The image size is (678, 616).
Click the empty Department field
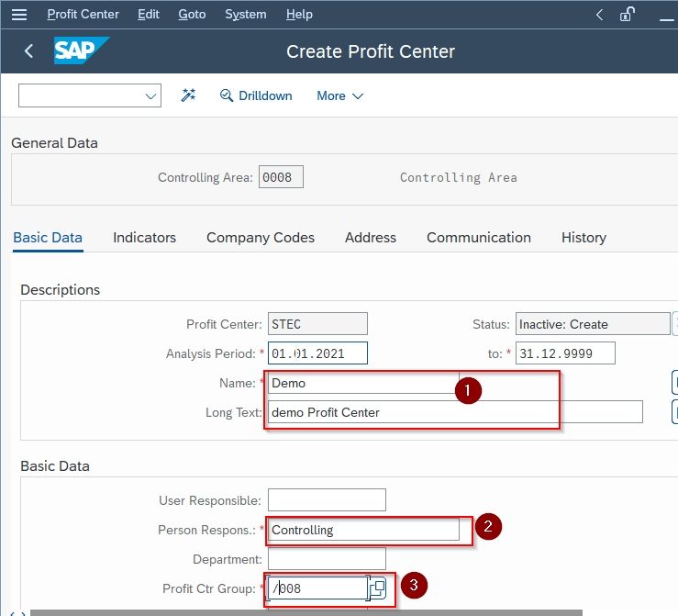tap(327, 559)
